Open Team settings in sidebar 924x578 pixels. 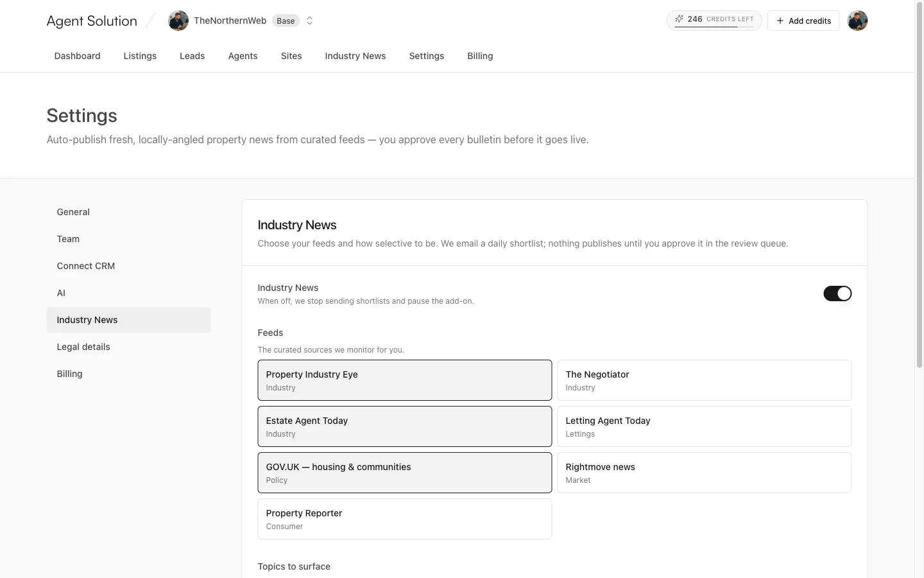point(128,239)
